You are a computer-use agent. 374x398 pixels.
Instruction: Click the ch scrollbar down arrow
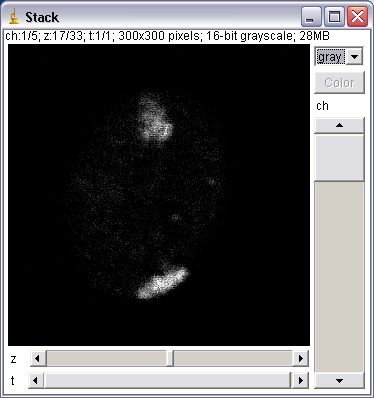[x=339, y=380]
